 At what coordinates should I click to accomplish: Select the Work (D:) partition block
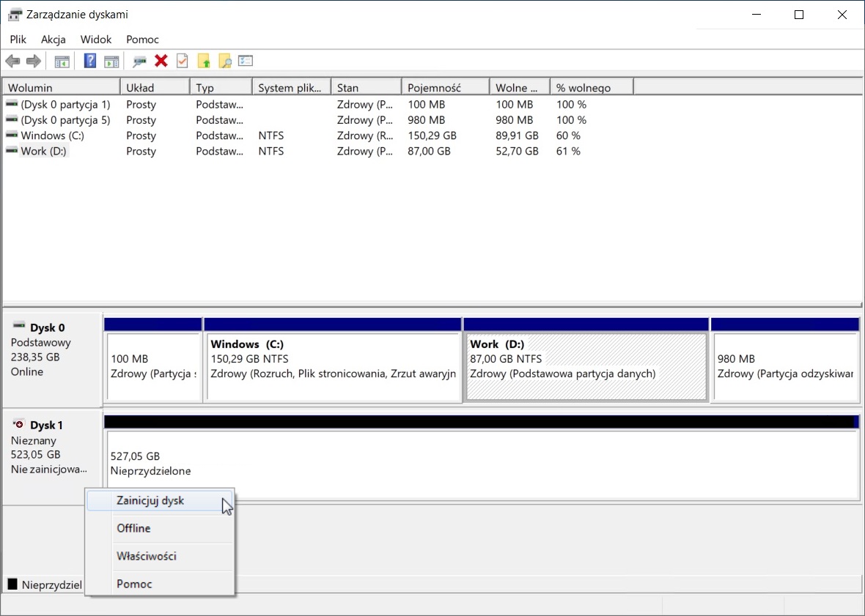[586, 366]
